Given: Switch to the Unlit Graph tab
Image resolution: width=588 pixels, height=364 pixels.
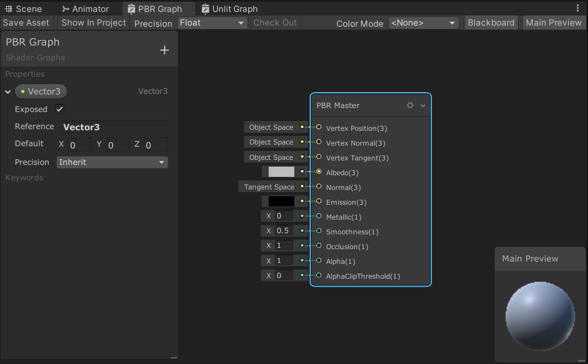Looking at the screenshot, I should point(229,9).
